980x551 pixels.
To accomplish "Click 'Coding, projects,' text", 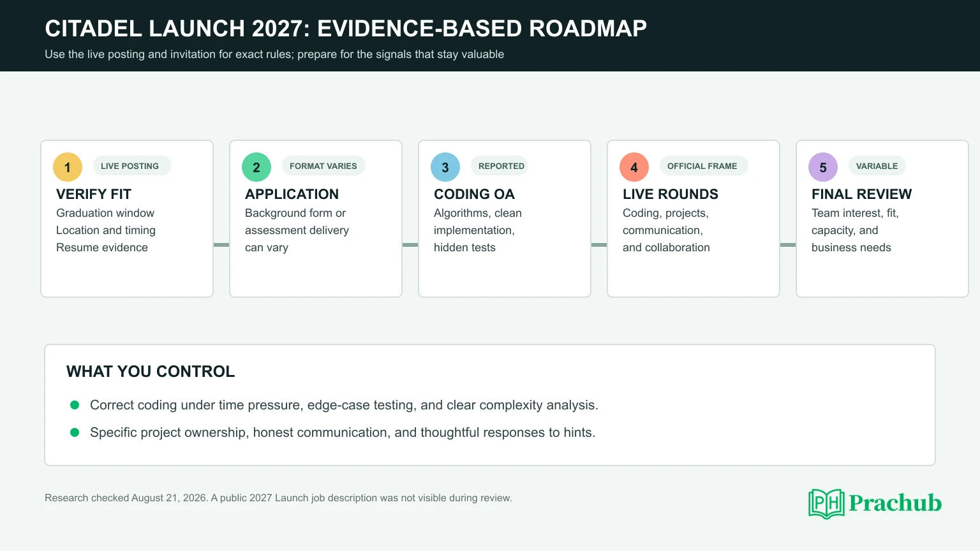I will pyautogui.click(x=665, y=213).
